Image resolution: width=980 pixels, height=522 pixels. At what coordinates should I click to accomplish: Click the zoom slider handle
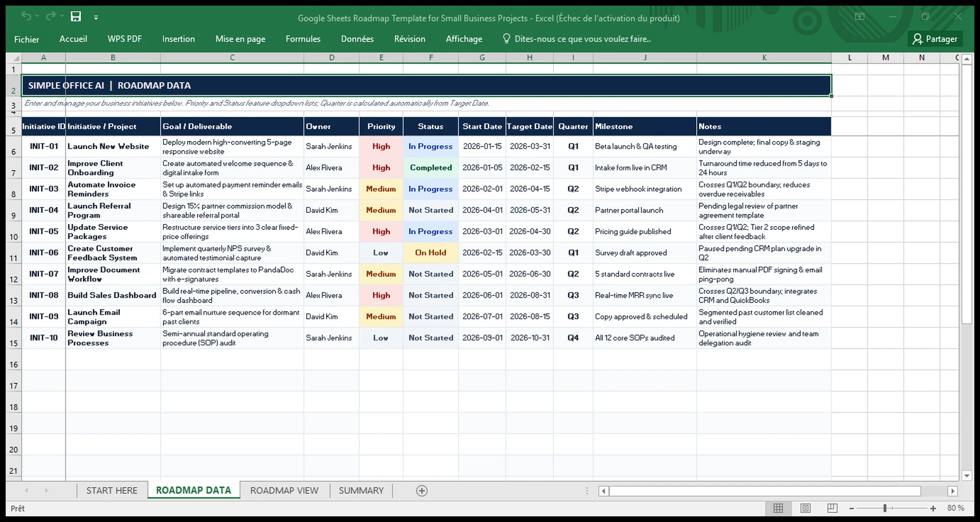885,509
